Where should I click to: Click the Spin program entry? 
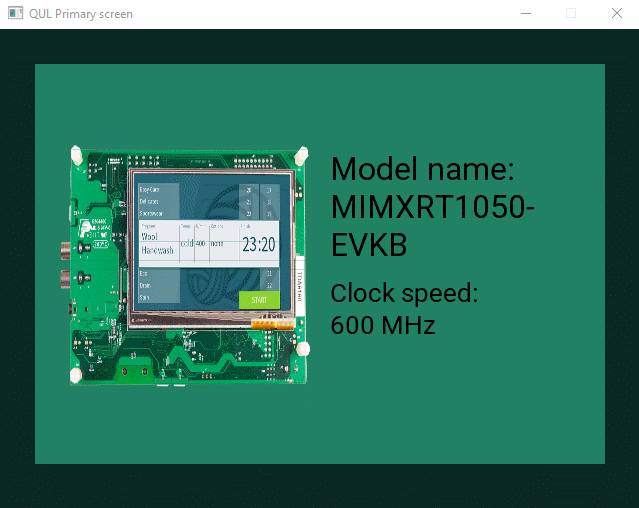pos(146,298)
